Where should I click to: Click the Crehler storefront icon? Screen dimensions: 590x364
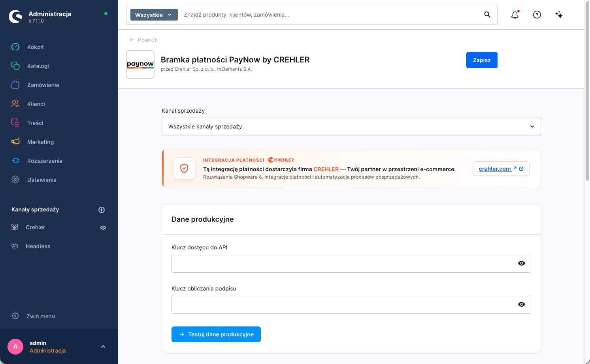pos(15,227)
